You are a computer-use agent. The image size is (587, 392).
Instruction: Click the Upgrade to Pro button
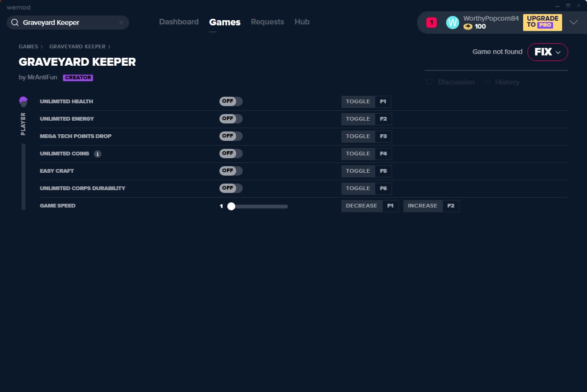tap(542, 22)
